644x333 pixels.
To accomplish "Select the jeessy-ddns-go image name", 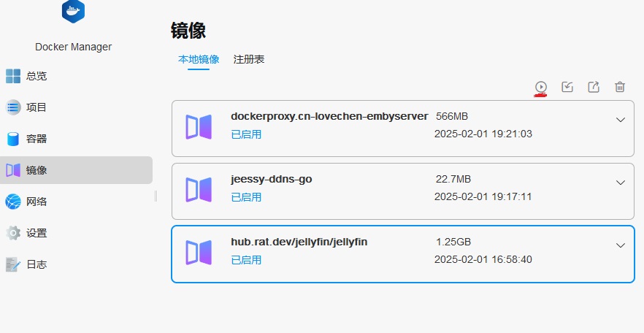I will (272, 180).
